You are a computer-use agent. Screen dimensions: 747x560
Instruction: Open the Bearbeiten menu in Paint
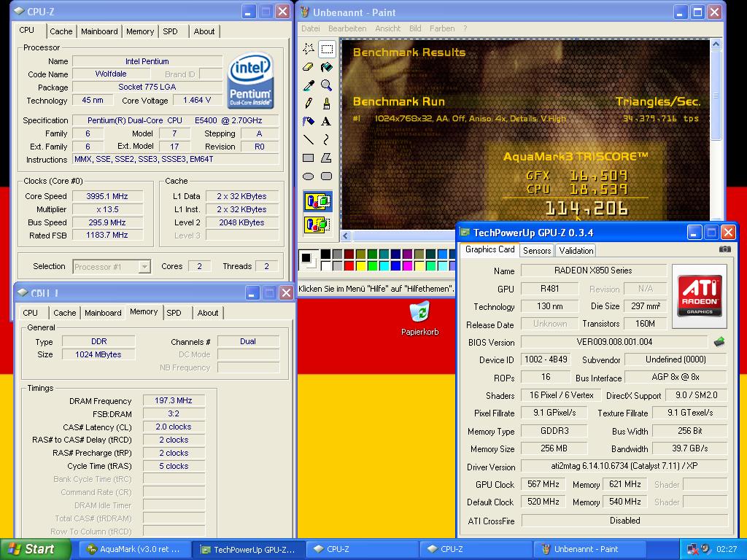tap(347, 28)
